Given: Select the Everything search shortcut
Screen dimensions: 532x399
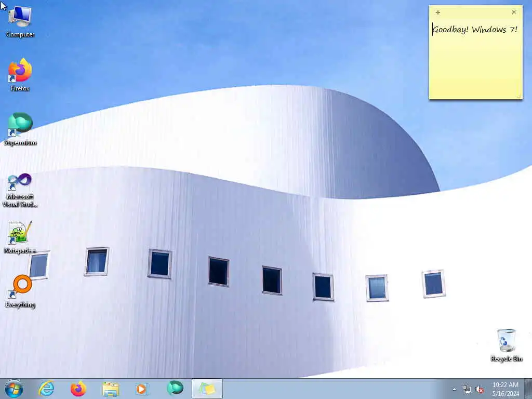Looking at the screenshot, I should pos(20,291).
